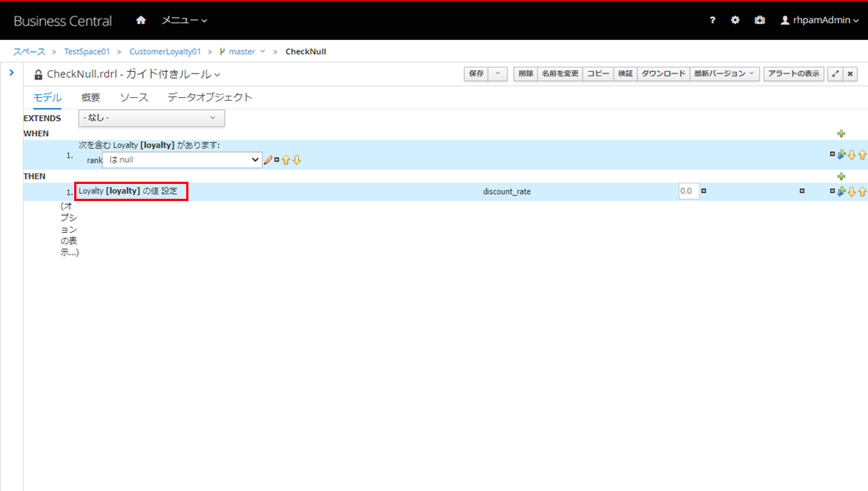Move WHEN row 1 down
This screenshot has width=868, height=491.
[x=852, y=155]
